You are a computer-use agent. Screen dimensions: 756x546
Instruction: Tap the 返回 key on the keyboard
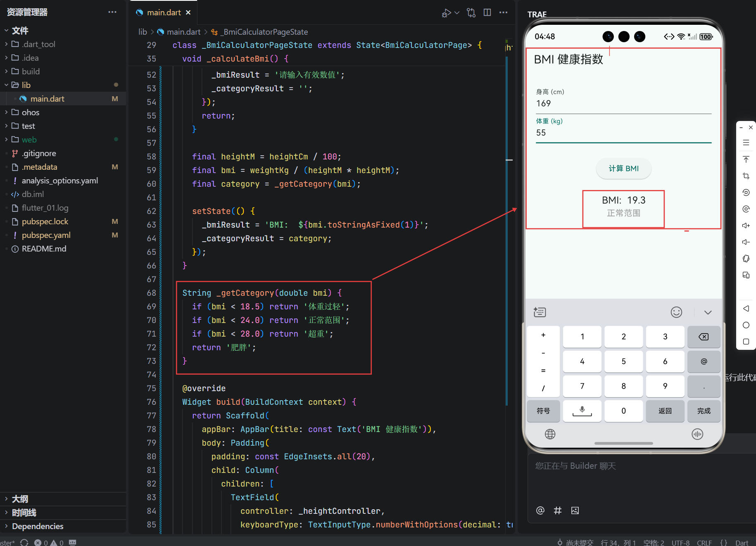[665, 411]
